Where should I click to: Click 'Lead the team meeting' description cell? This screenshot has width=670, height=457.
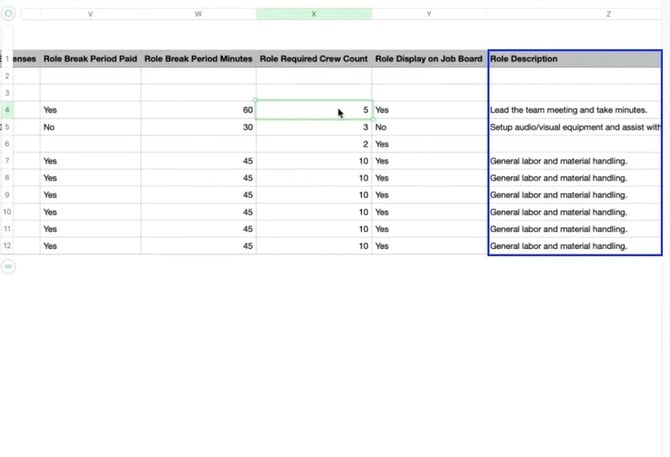click(x=575, y=110)
